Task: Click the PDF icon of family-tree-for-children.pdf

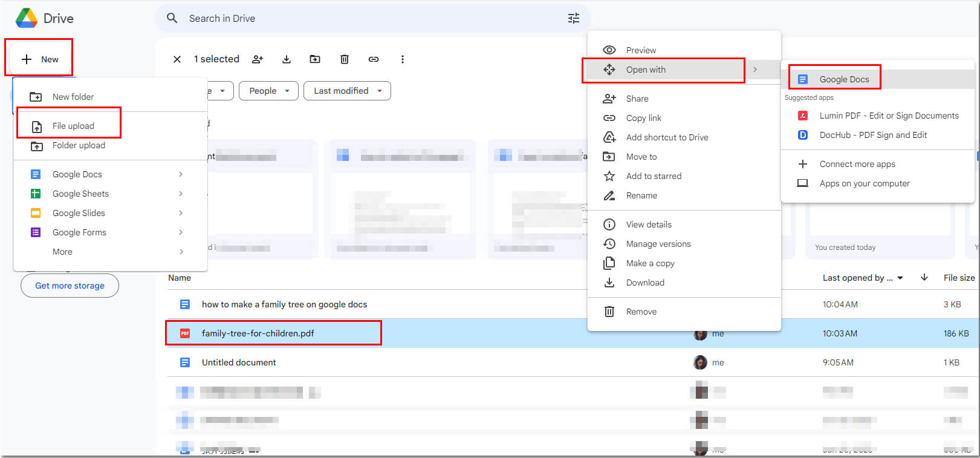Action: (185, 333)
